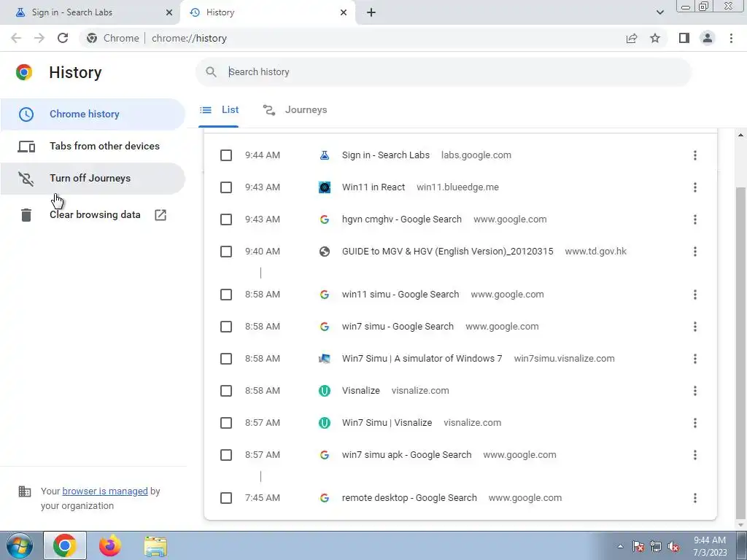Open actions menu for Win7 Simu | Visnalize
The image size is (747, 560).
tap(695, 423)
